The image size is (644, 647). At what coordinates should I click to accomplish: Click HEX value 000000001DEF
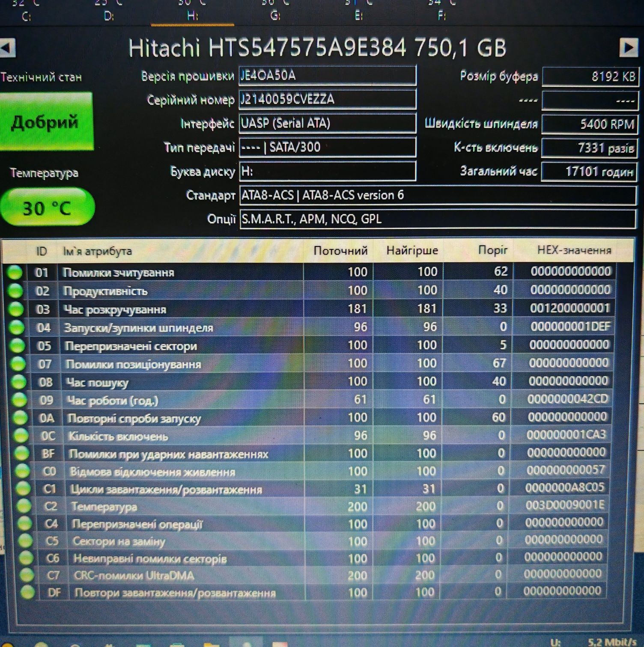[x=570, y=326]
